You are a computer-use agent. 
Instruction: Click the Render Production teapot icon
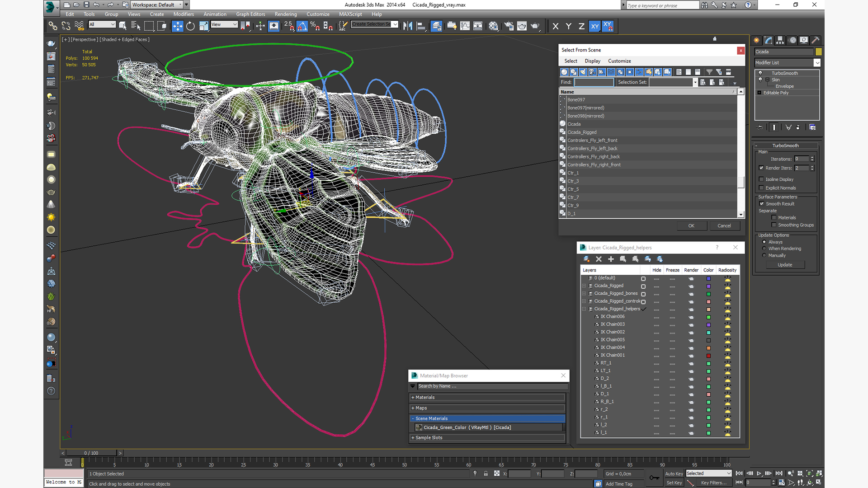(x=535, y=26)
